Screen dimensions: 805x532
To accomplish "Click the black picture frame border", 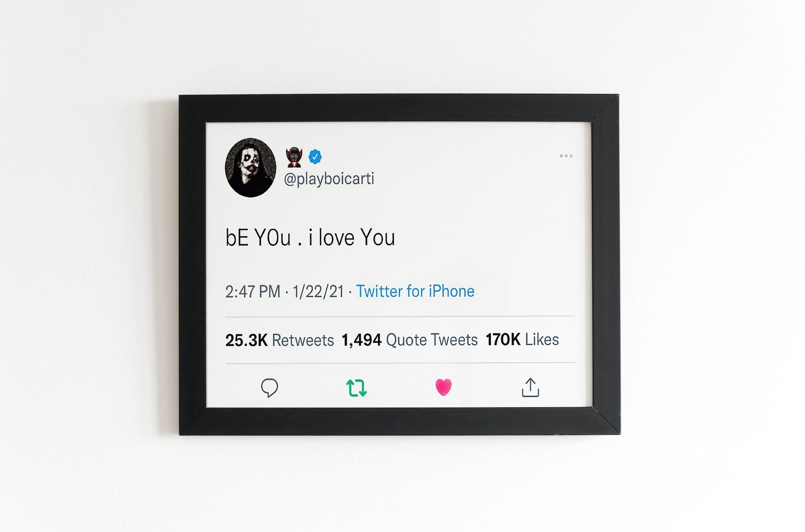I will tap(399, 108).
